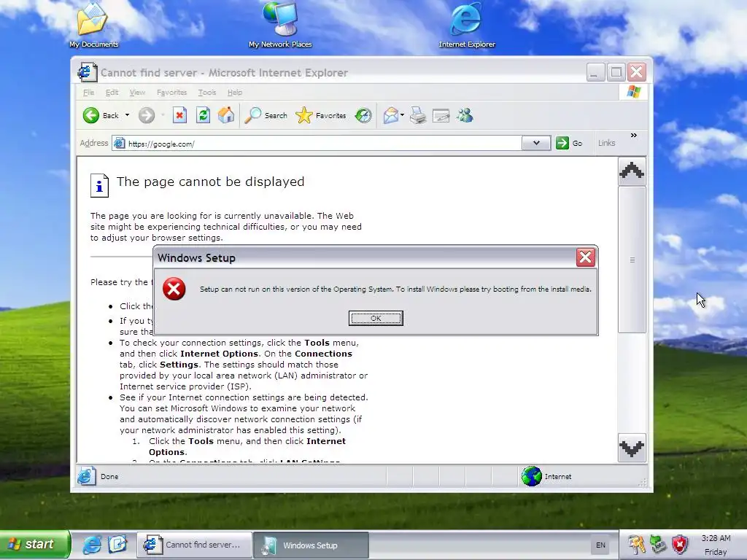
Task: Click the info page icon beside the heading
Action: [x=99, y=184]
